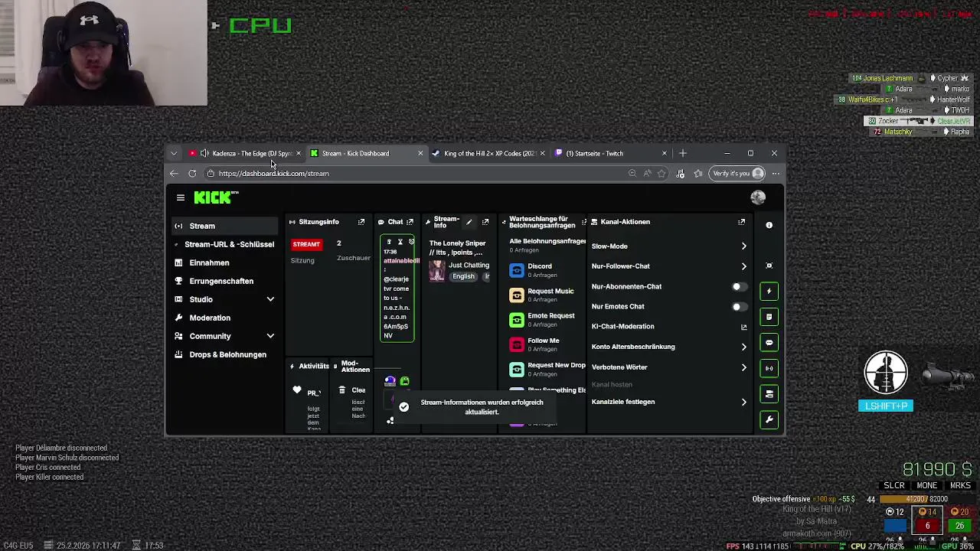
Task: Select Stream in the left sidebar
Action: pyautogui.click(x=224, y=226)
